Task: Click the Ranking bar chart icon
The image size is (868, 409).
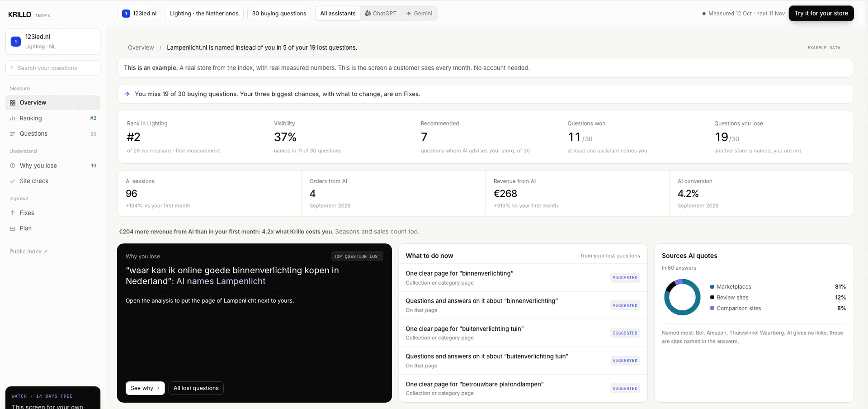Action: point(13,118)
